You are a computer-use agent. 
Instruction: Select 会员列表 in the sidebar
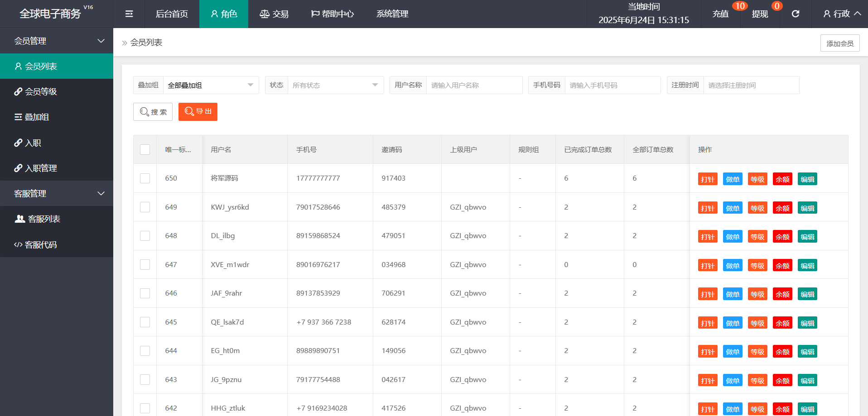57,66
